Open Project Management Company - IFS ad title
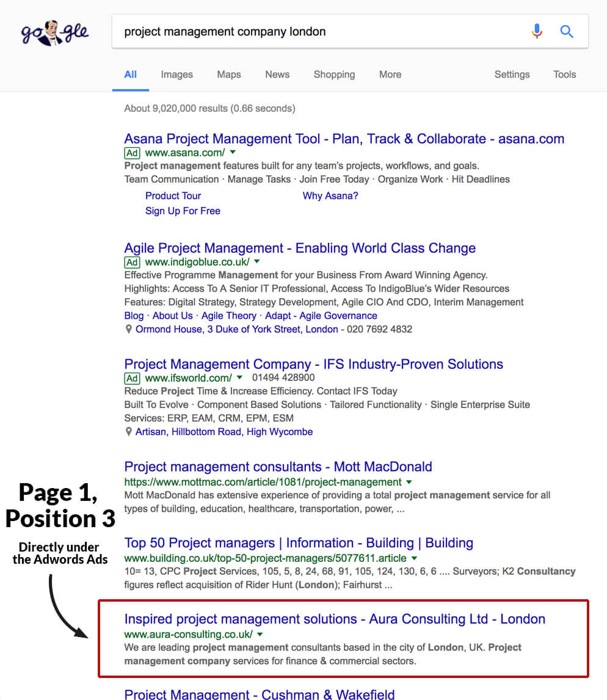This screenshot has width=607, height=700. pos(313,364)
